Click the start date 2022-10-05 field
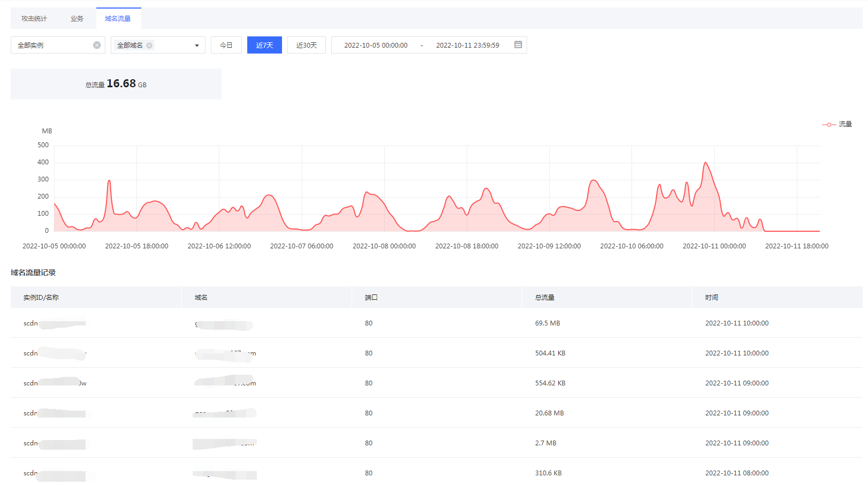The image size is (868, 485). click(376, 46)
